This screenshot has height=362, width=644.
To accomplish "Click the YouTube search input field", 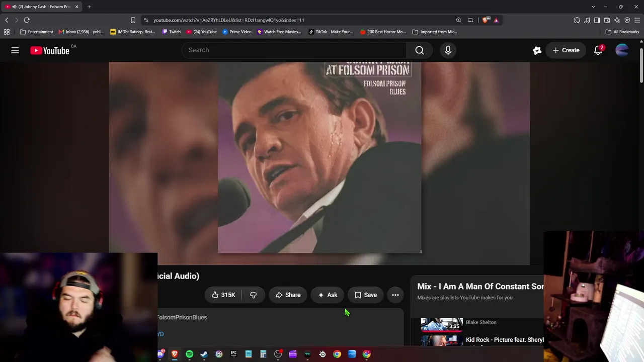I will (294, 50).
